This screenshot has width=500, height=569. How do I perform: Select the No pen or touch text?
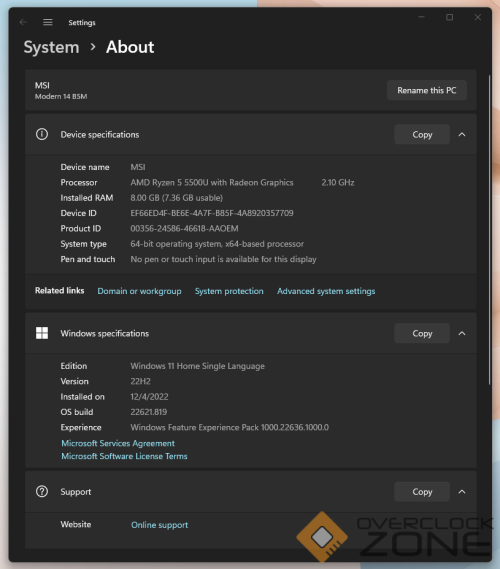[223, 259]
